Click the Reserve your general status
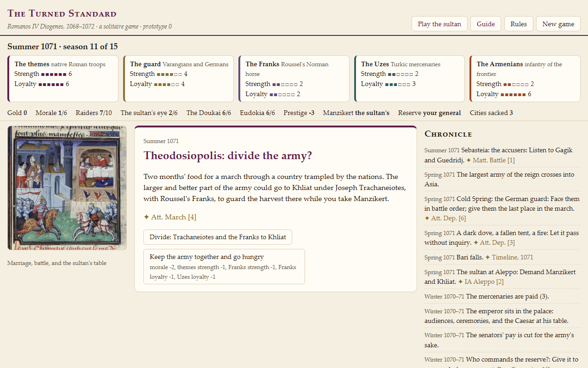The height and width of the screenshot is (368, 588). click(x=430, y=113)
